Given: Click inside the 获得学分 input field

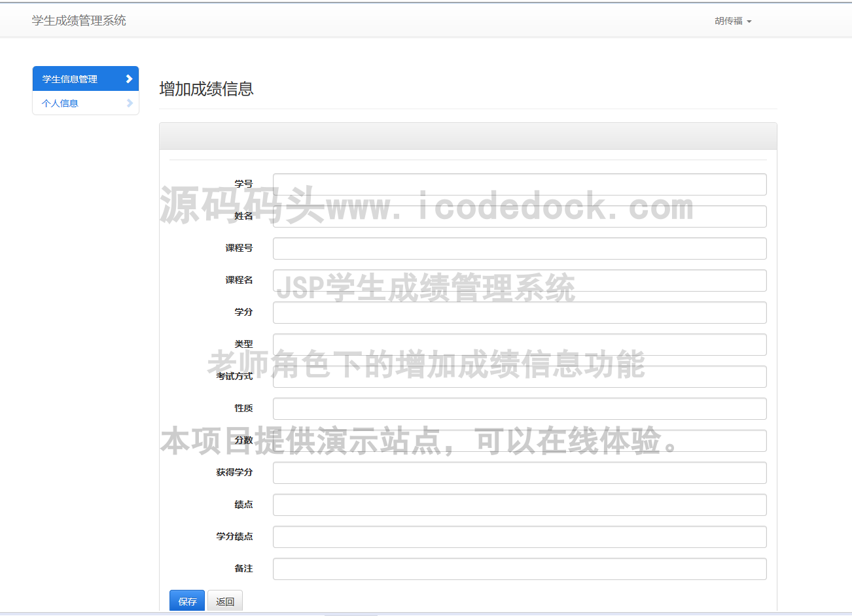Looking at the screenshot, I should pyautogui.click(x=520, y=472).
